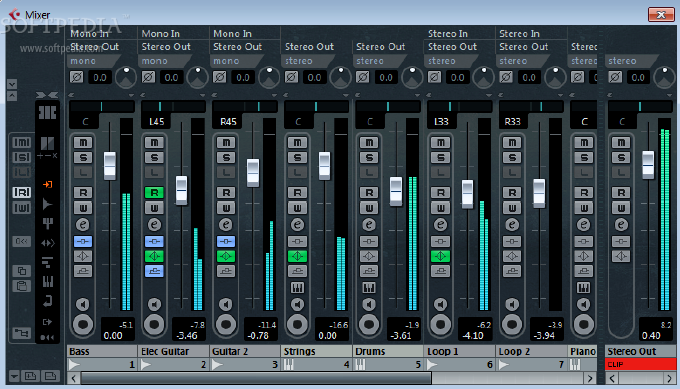Mute the Strings channel
680x389 pixels.
[298, 142]
